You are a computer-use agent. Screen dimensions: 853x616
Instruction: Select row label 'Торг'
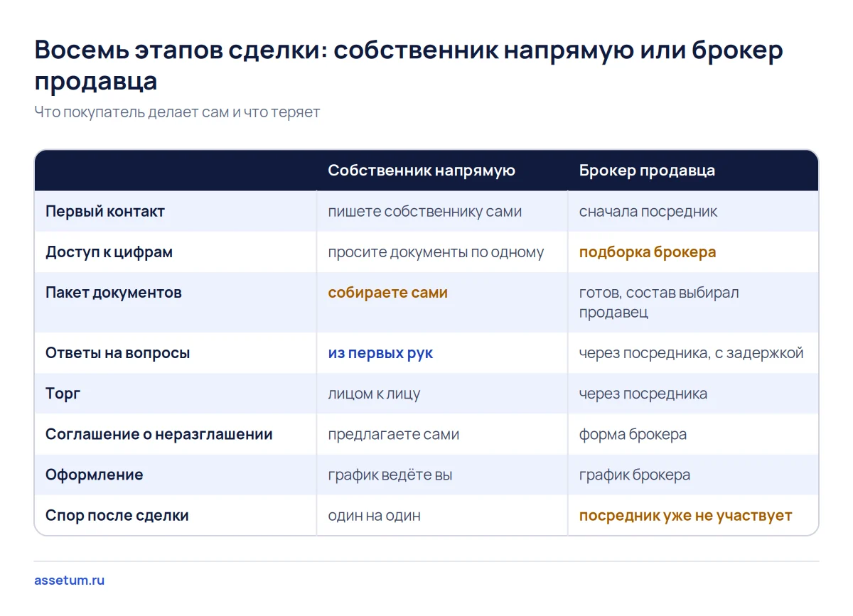(x=63, y=394)
